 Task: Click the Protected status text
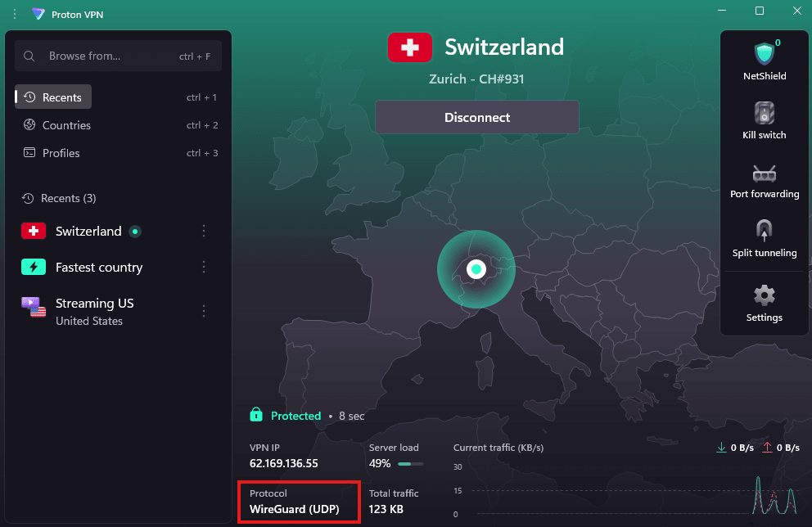click(x=295, y=416)
